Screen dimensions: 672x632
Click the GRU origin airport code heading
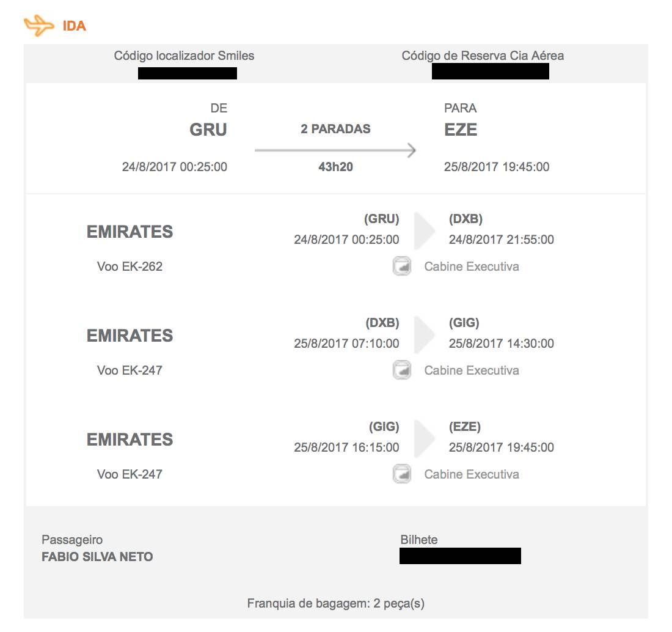coord(208,130)
